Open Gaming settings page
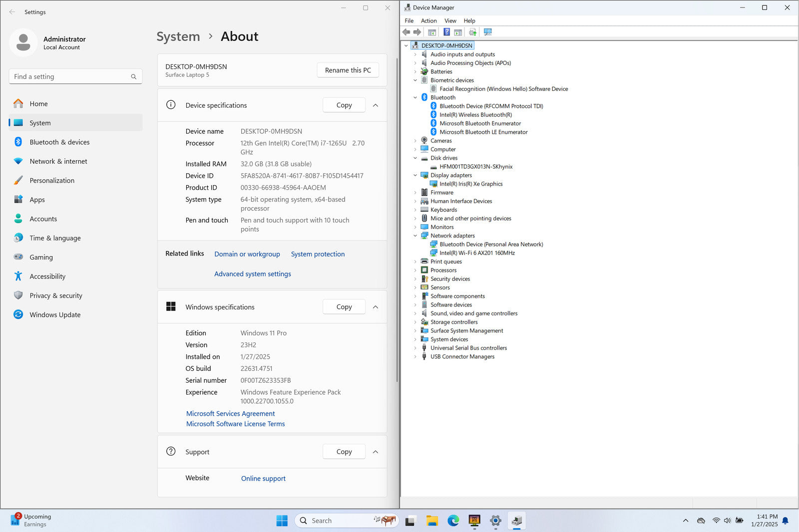 pos(75,258)
